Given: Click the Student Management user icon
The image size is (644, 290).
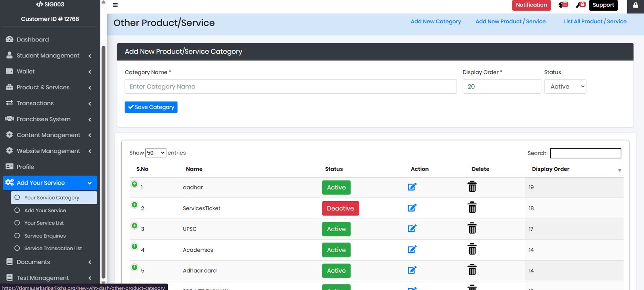Looking at the screenshot, I should click(x=10, y=55).
